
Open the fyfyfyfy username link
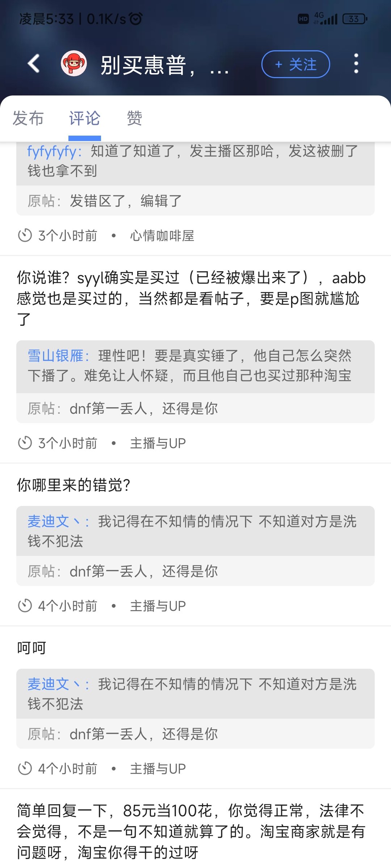52,151
